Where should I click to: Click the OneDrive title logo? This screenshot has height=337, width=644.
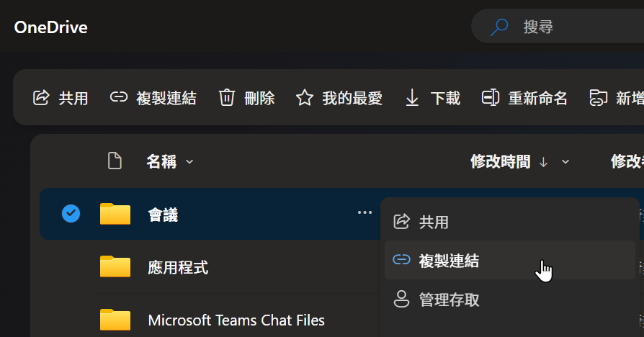click(51, 27)
